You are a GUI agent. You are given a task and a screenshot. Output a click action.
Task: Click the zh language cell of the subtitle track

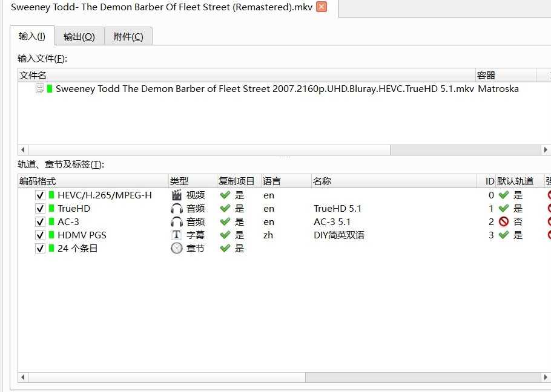(x=268, y=235)
